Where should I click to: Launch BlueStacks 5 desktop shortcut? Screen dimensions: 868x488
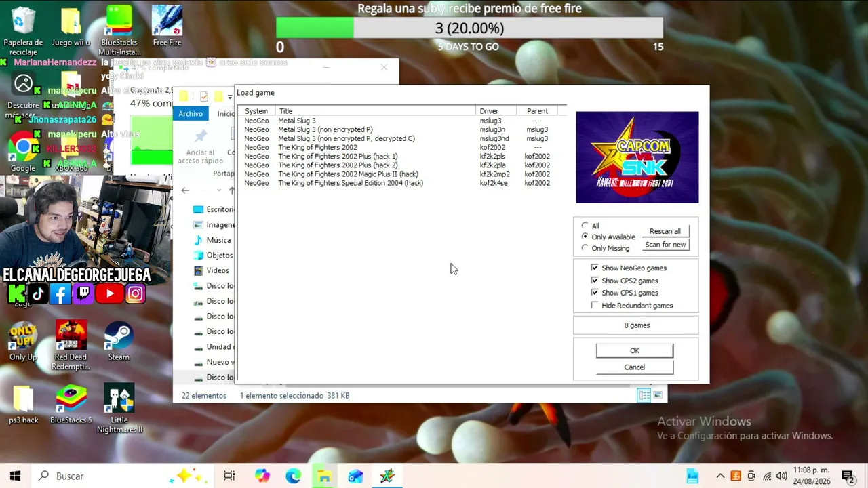pos(71,404)
